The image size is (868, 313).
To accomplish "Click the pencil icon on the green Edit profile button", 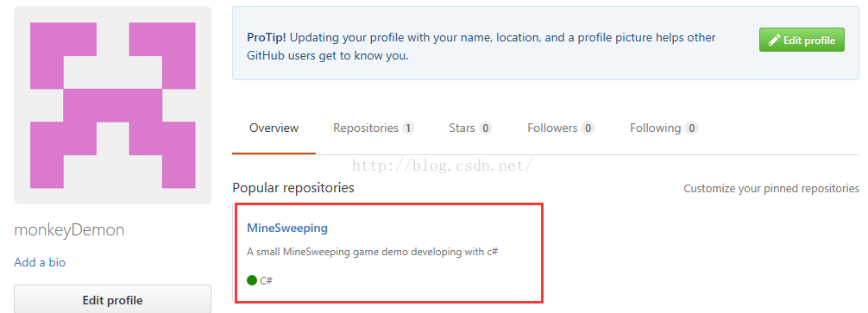I will (x=774, y=40).
